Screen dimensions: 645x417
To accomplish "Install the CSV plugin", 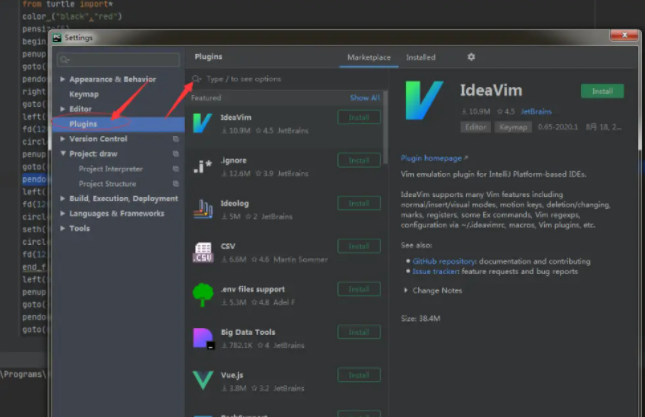I will tap(359, 246).
